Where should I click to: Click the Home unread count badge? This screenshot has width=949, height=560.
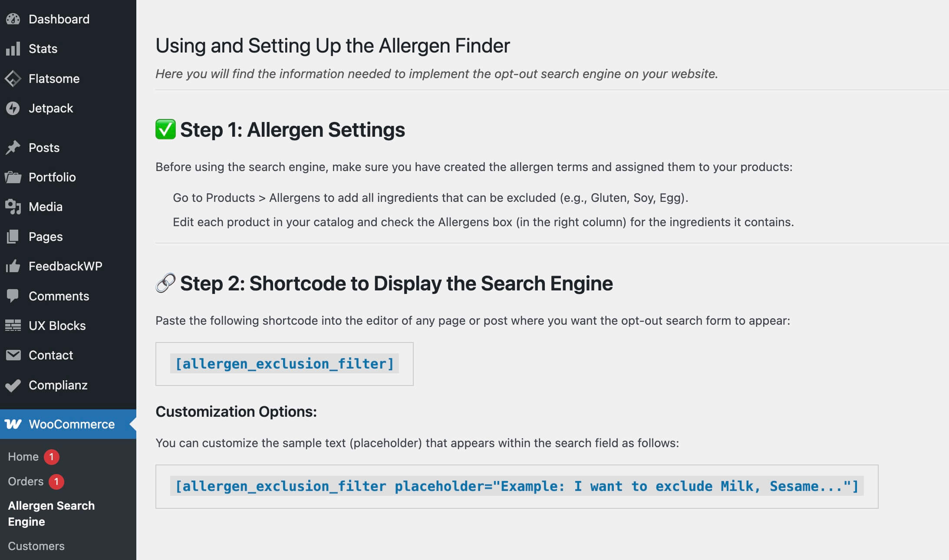(x=53, y=456)
